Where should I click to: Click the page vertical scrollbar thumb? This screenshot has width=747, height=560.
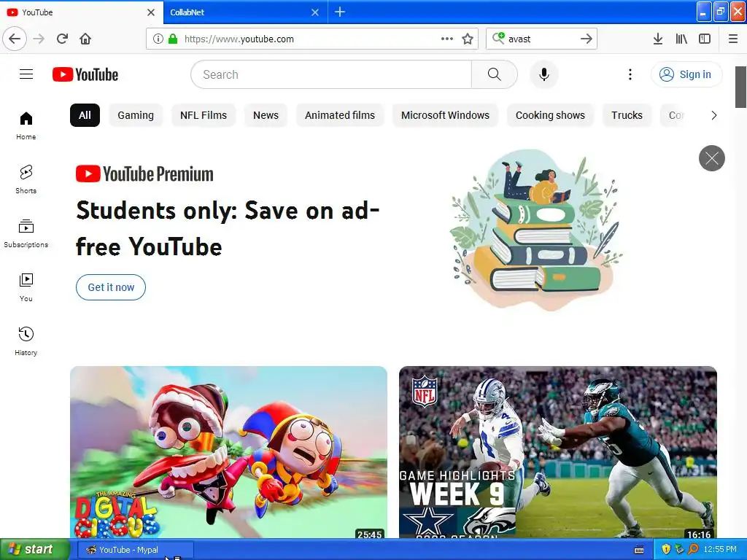(741, 87)
